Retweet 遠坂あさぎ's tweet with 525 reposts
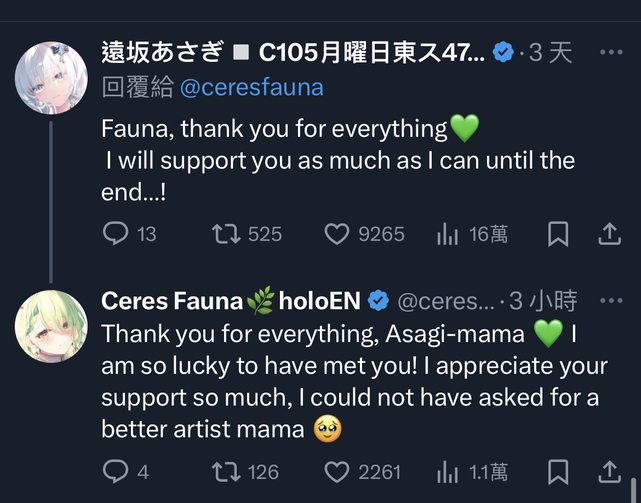Image resolution: width=641 pixels, height=503 pixels. (x=226, y=234)
